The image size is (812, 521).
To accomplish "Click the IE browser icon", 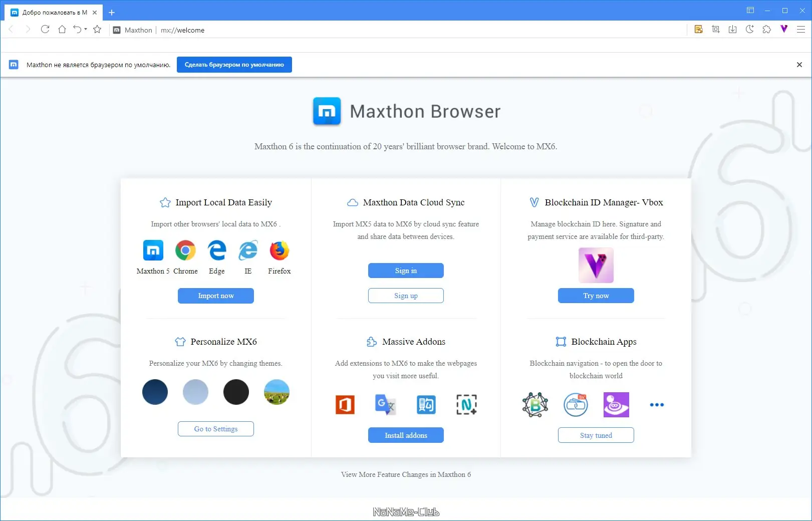I will point(248,250).
